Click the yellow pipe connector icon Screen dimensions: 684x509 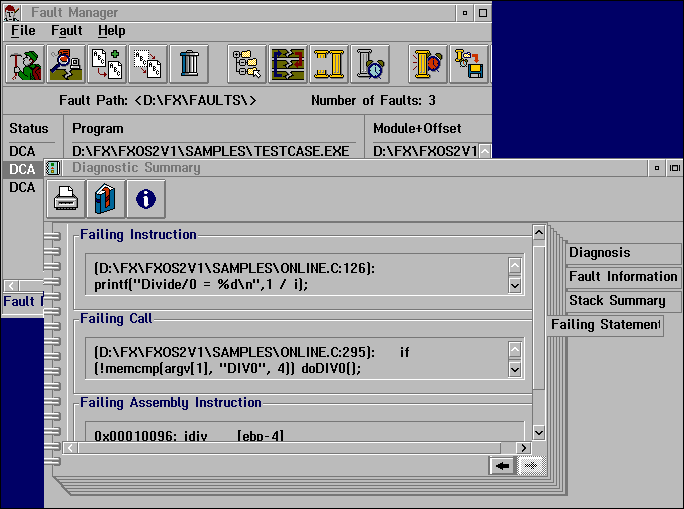(x=329, y=63)
